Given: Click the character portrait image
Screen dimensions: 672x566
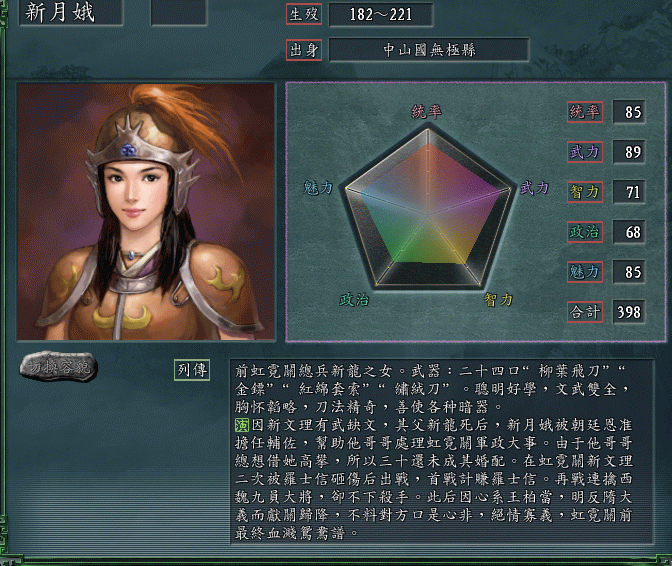Looking at the screenshot, I should [x=146, y=212].
